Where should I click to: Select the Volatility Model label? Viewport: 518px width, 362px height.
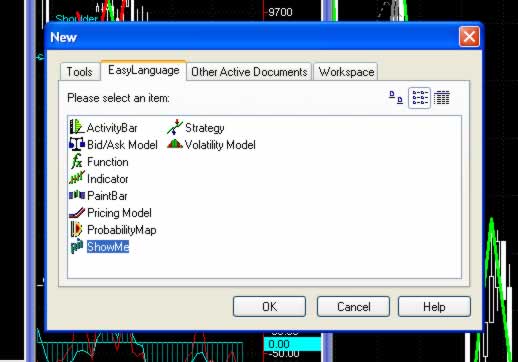point(220,145)
